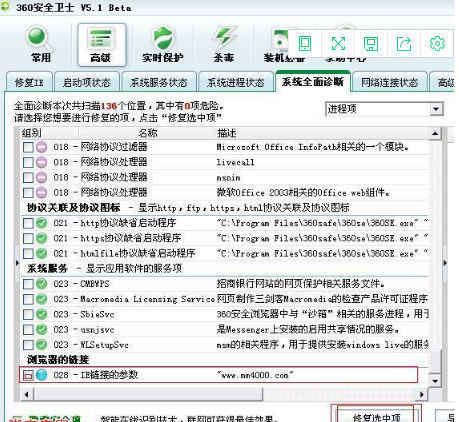Check the box for SbieSvc service

tap(28, 314)
